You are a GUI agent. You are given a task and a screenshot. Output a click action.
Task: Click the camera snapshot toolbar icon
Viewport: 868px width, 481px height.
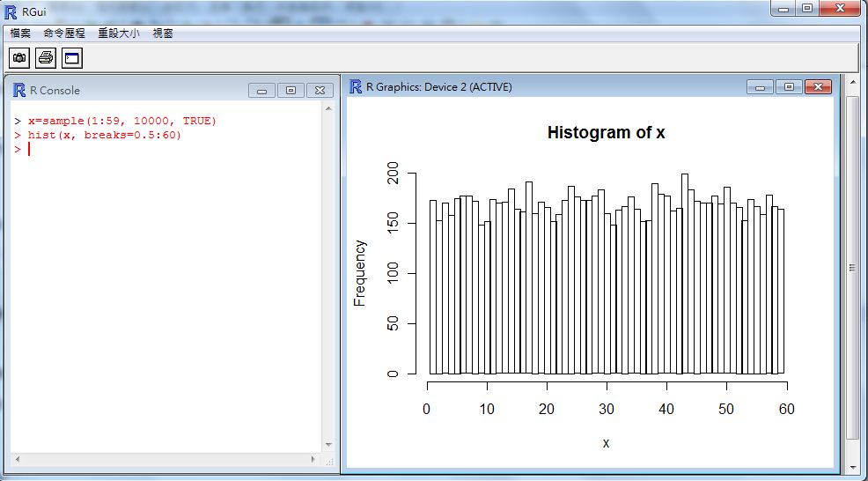coord(18,58)
